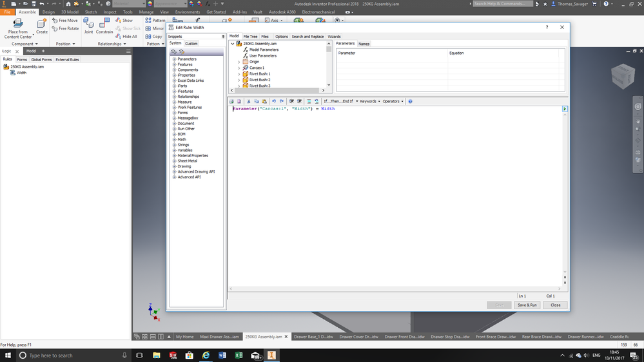Click the Paste icon in rule editor toolbar
Viewport: 644px width, 362px height.
(264, 101)
